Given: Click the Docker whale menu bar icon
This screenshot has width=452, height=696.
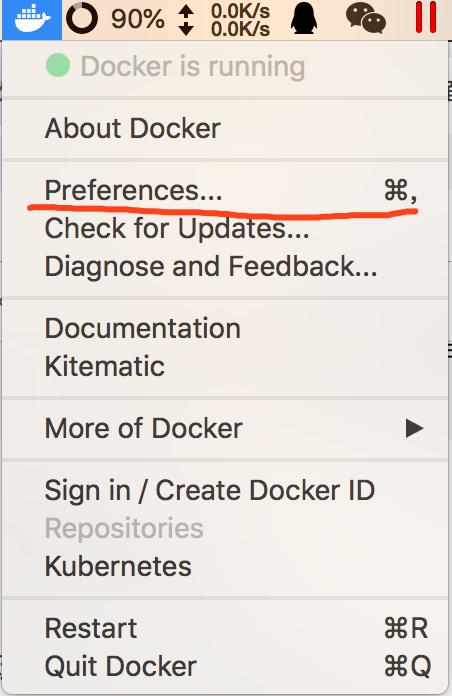Looking at the screenshot, I should point(32,20).
